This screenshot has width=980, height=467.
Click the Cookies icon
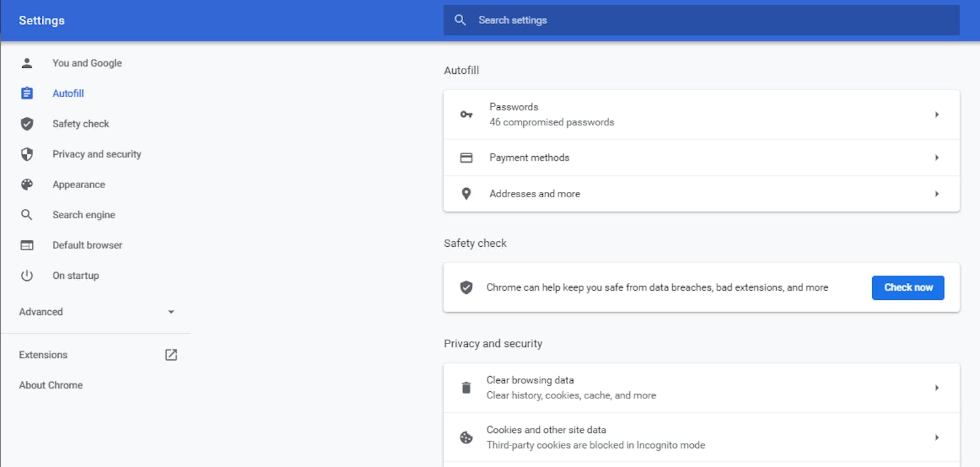466,437
